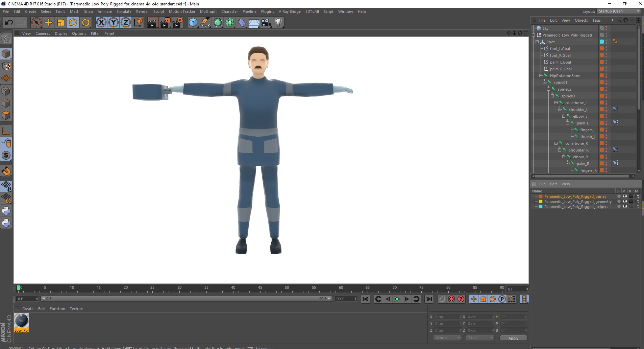The width and height of the screenshot is (644, 349).
Task: Click the Solo S icon
Action: 6,156
